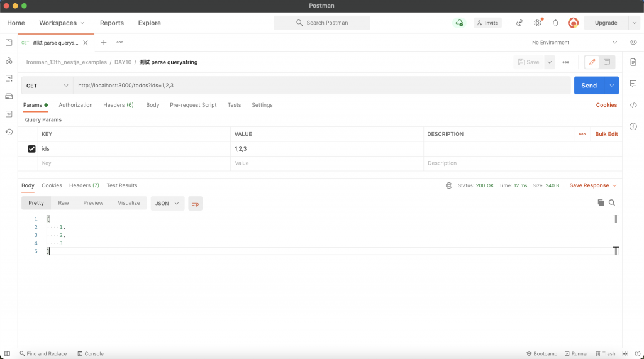Open the History sidebar icon
The height and width of the screenshot is (359, 644).
9,132
